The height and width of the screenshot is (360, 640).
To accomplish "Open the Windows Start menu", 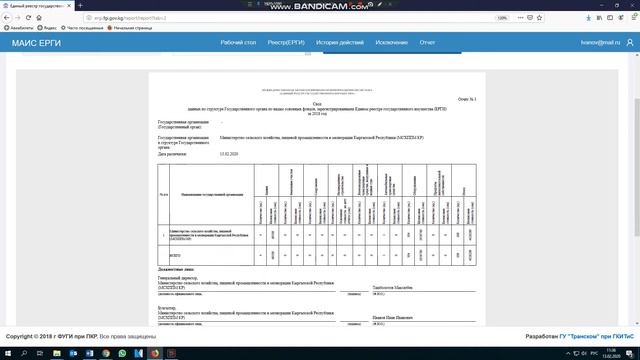I will [x=7, y=353].
